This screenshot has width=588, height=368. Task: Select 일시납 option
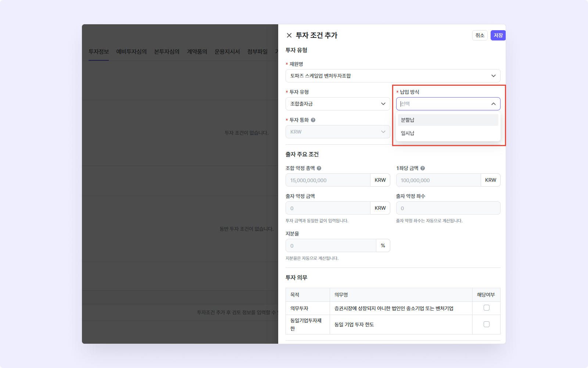[x=448, y=133]
